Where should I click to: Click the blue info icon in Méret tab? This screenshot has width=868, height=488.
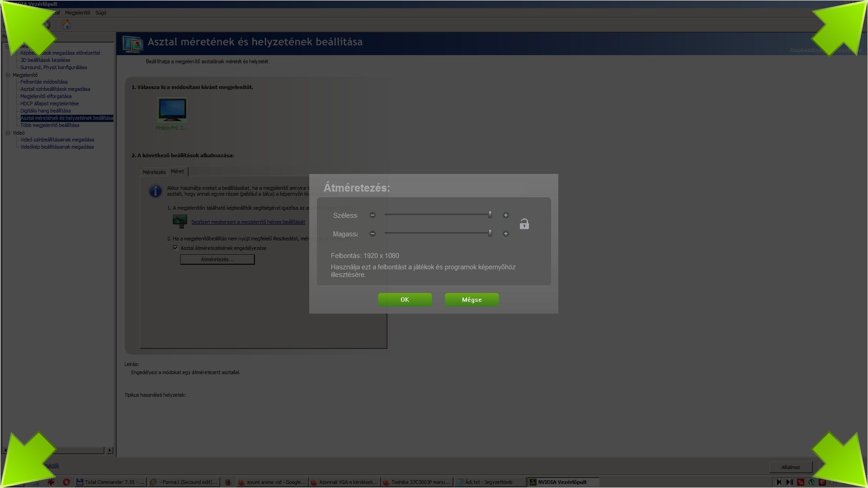click(x=156, y=191)
